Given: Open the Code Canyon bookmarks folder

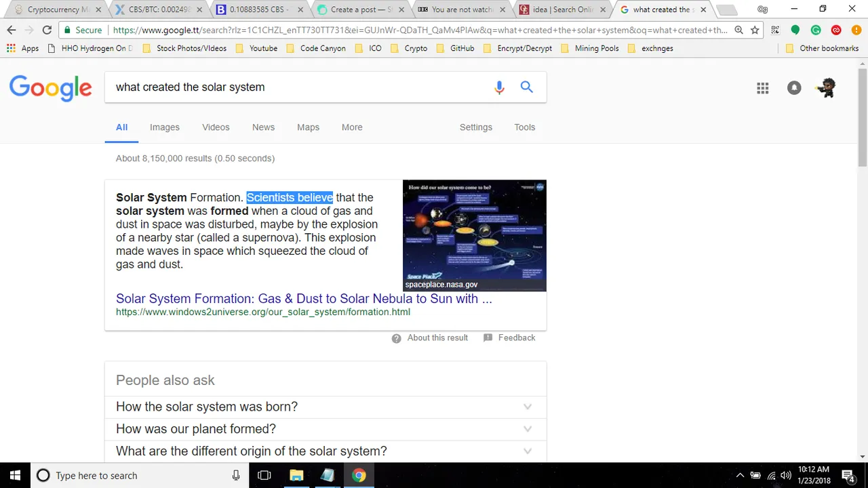Looking at the screenshot, I should click(315, 48).
